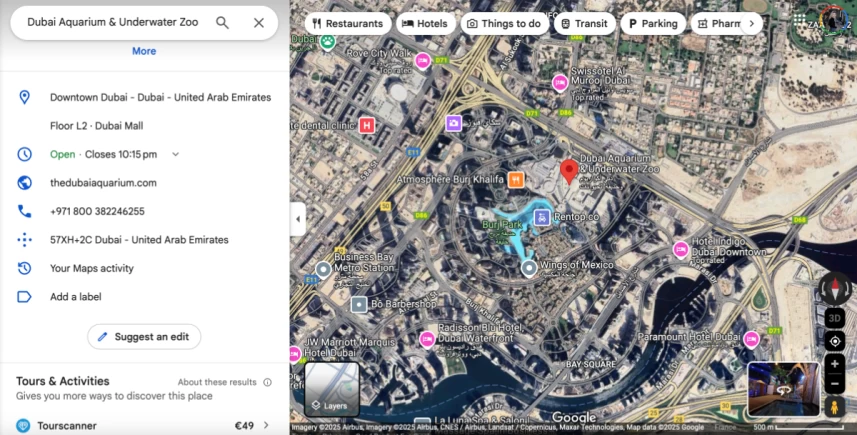Click Suggest an edit button
Viewport: 857px width, 435px height.
[144, 337]
